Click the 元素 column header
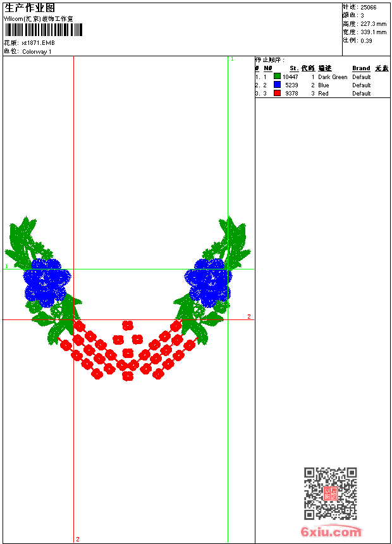The height and width of the screenshot is (544, 392). pos(382,68)
